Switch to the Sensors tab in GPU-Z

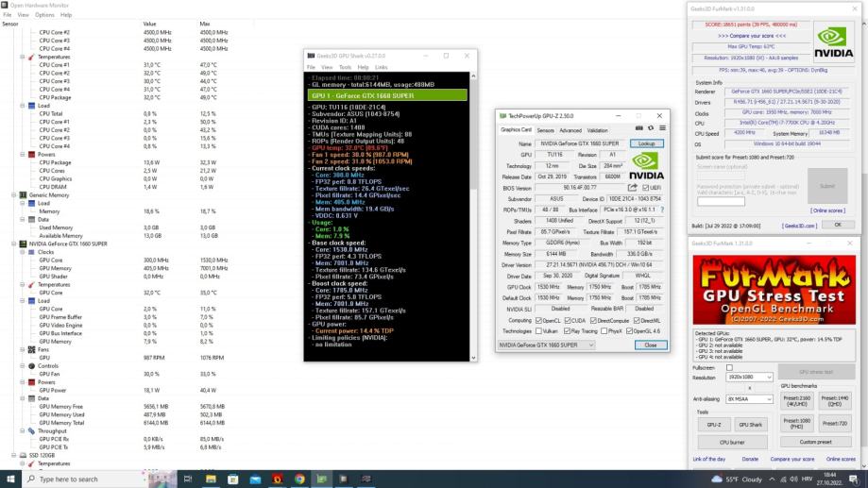pyautogui.click(x=545, y=130)
